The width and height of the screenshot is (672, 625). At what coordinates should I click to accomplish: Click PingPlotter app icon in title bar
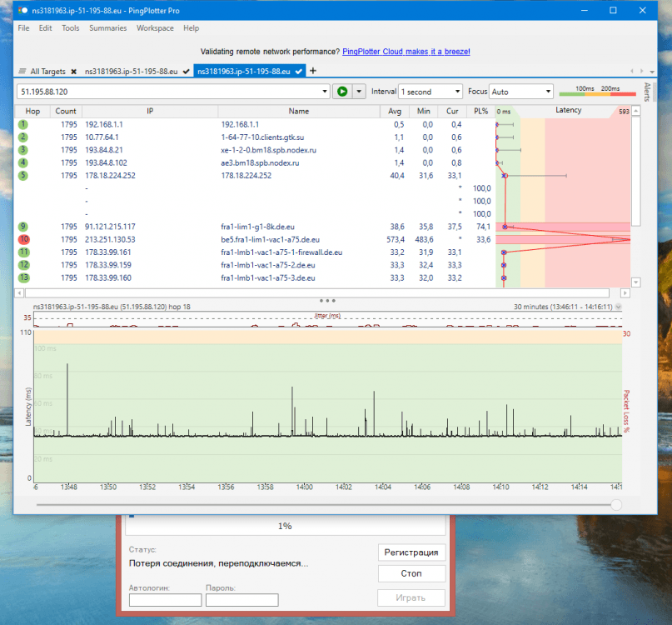(22, 11)
